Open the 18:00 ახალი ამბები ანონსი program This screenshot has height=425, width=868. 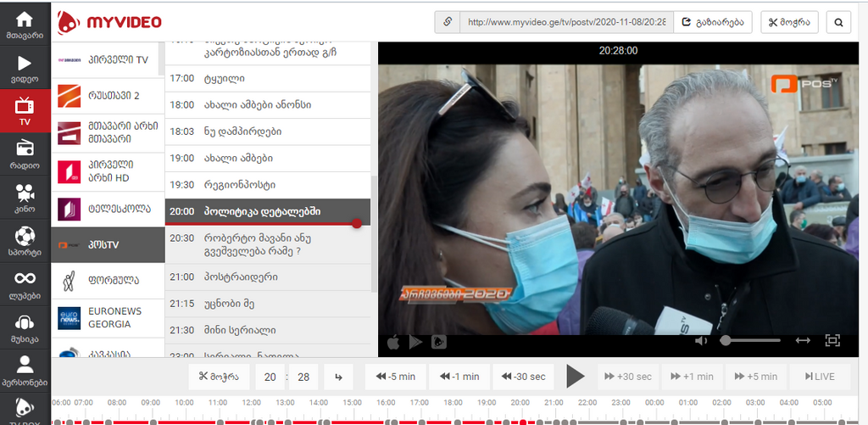coord(268,105)
